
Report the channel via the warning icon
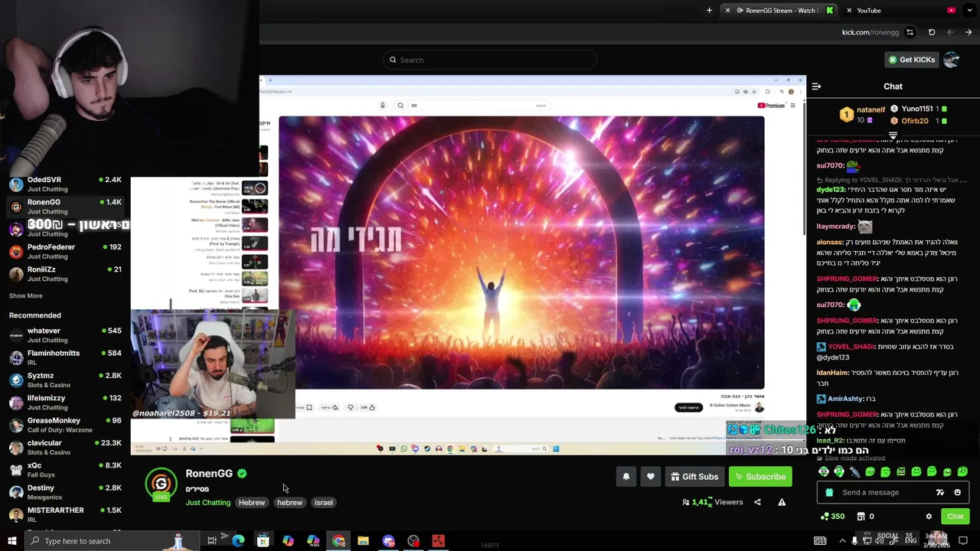[x=782, y=502]
